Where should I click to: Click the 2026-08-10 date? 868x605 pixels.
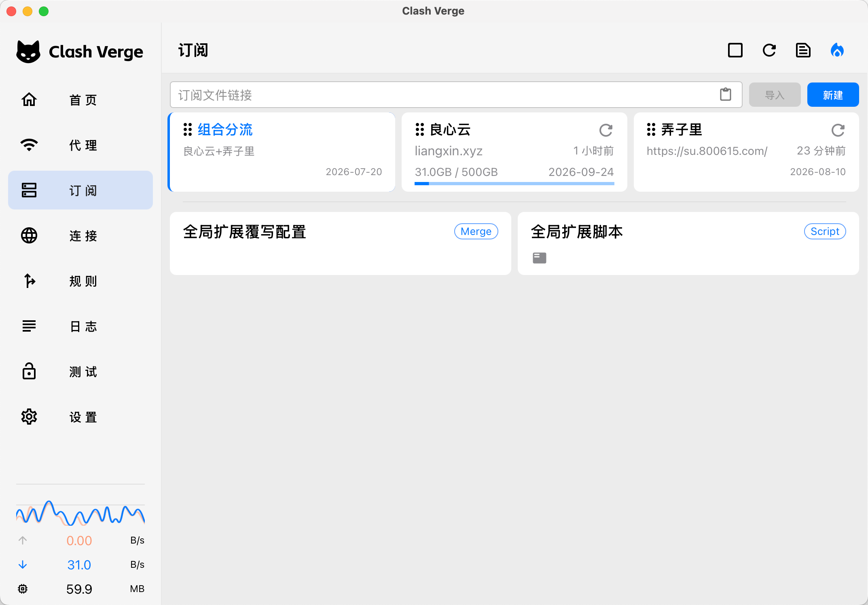(818, 172)
